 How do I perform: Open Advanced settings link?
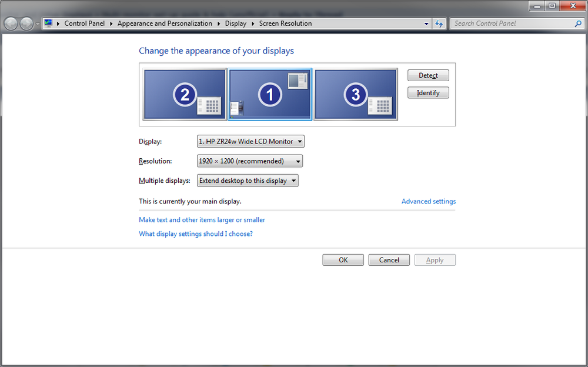tap(429, 202)
